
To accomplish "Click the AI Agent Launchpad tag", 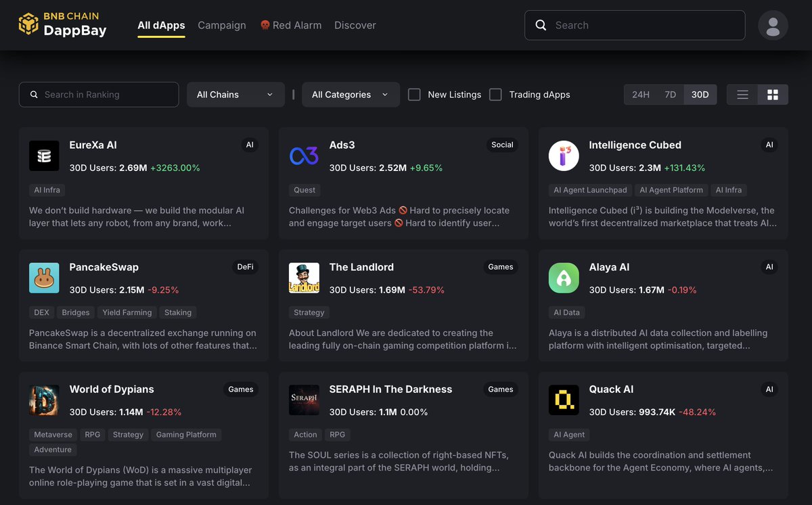I will (591, 190).
